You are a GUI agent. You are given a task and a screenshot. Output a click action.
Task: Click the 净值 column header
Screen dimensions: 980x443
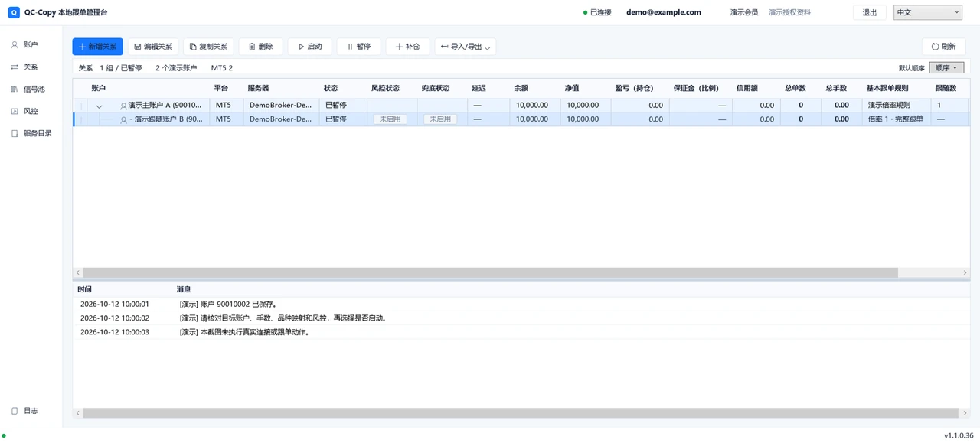click(x=572, y=88)
